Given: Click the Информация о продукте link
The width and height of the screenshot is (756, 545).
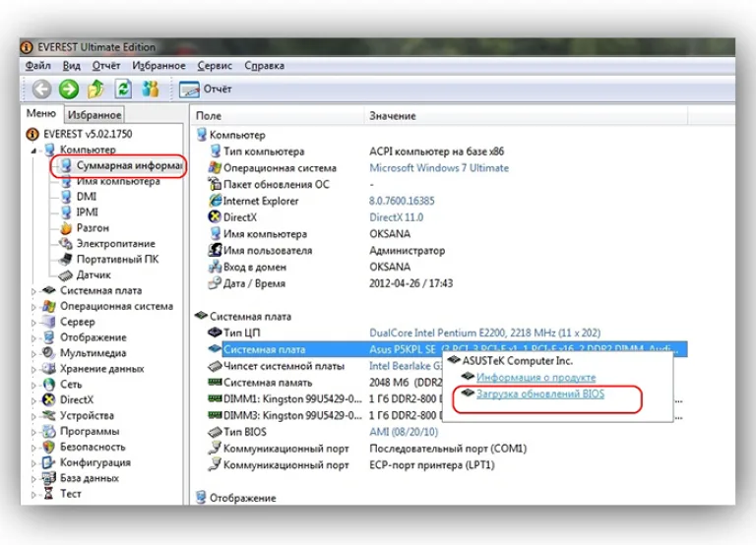Looking at the screenshot, I should coord(535,378).
